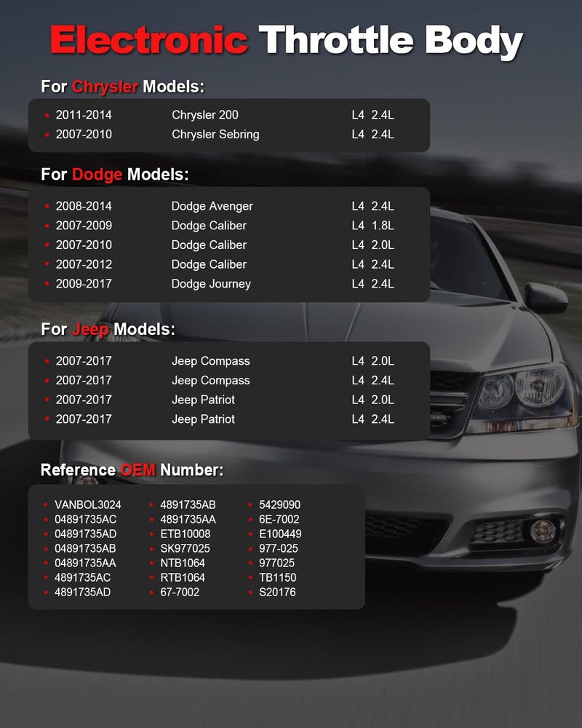Select the Chrysler Sebring '2007-2010' year range
Image resolution: width=582 pixels, height=728 pixels.
click(x=84, y=134)
